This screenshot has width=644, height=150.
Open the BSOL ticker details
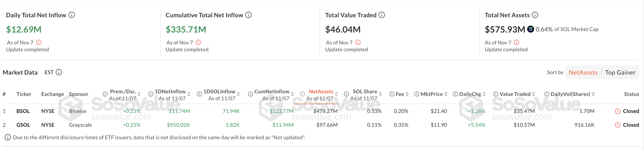[x=23, y=111]
